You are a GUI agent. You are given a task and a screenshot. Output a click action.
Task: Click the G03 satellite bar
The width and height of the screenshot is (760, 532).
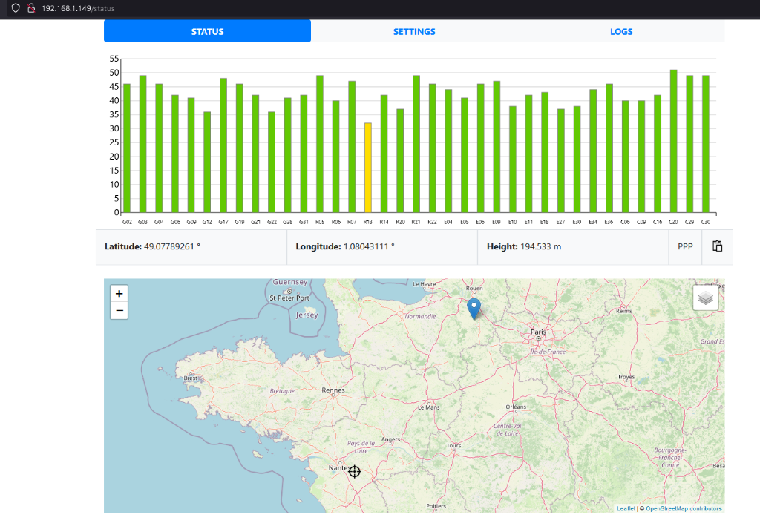coord(143,144)
